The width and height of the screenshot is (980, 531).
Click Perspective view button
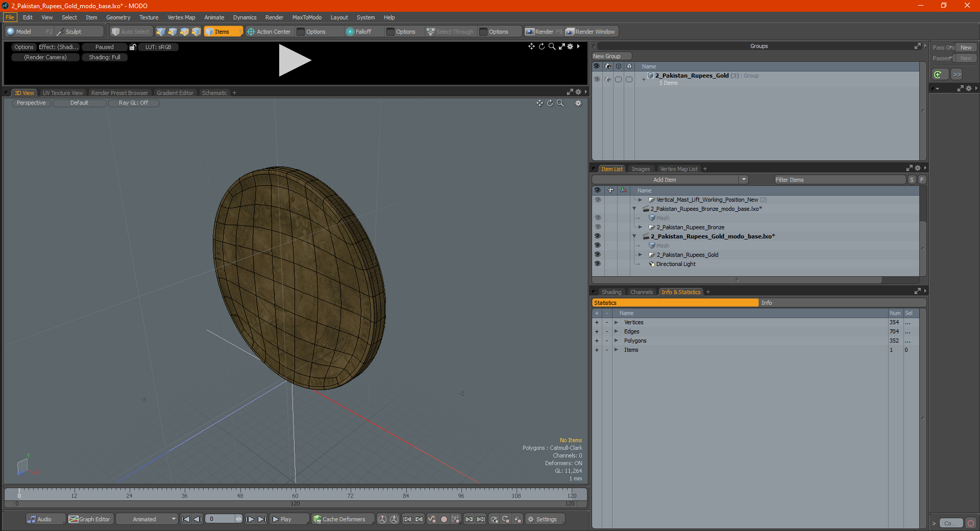point(31,103)
